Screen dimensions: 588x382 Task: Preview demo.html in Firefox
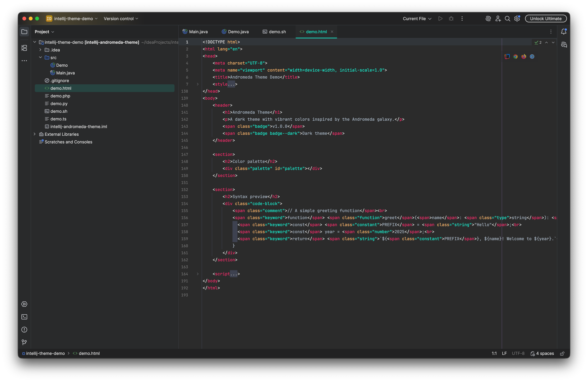click(x=524, y=57)
